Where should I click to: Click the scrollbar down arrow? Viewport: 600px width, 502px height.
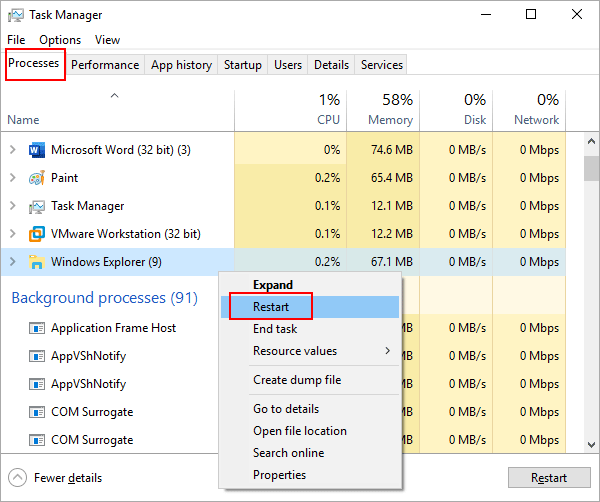pyautogui.click(x=592, y=445)
